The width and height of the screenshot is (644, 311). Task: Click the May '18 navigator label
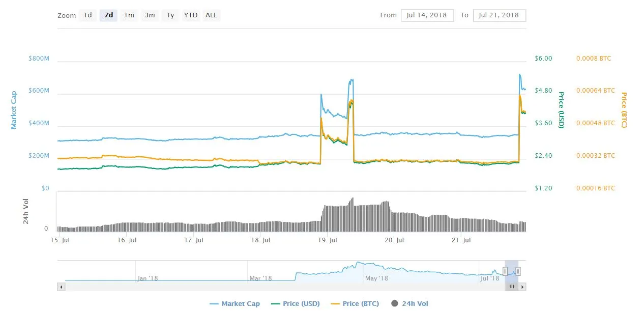[x=377, y=278]
